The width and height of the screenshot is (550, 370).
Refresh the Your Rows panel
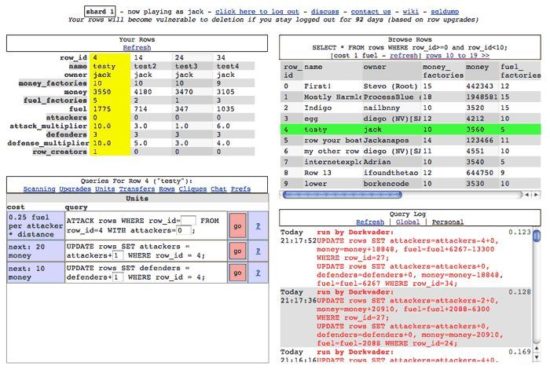point(137,48)
